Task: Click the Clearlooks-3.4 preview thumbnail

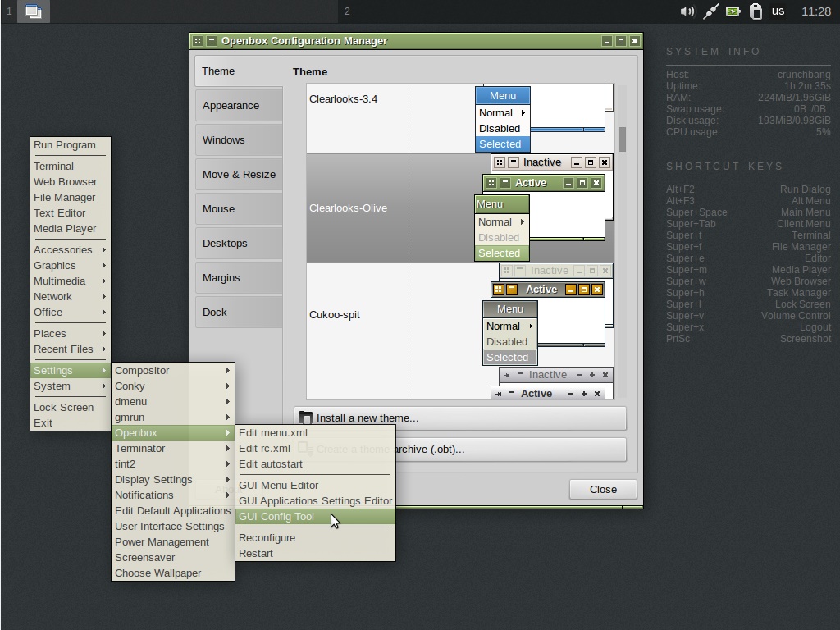Action: click(x=544, y=118)
